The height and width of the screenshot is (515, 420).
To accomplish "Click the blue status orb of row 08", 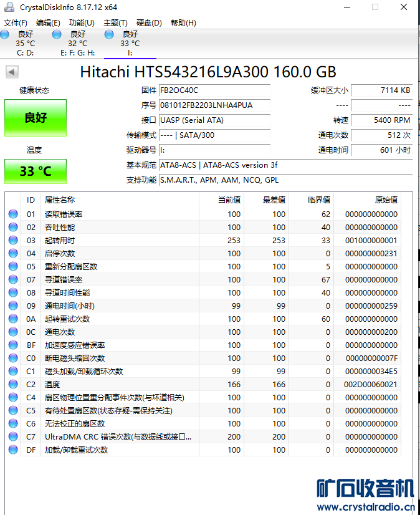I will click(x=13, y=292).
